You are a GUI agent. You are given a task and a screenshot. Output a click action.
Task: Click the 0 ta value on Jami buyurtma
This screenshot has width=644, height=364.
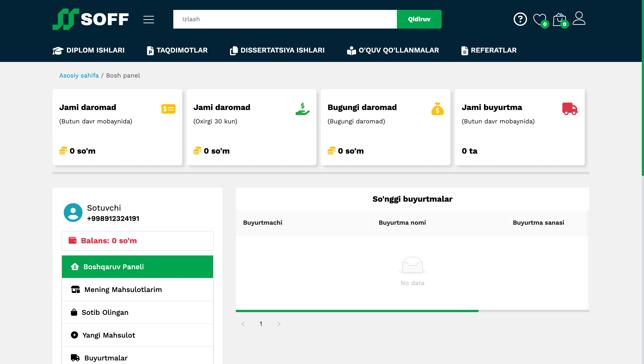coord(470,151)
